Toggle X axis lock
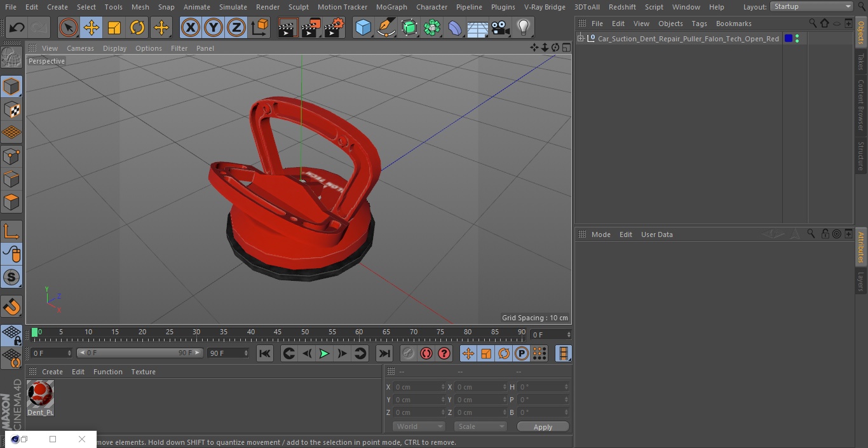 190,27
